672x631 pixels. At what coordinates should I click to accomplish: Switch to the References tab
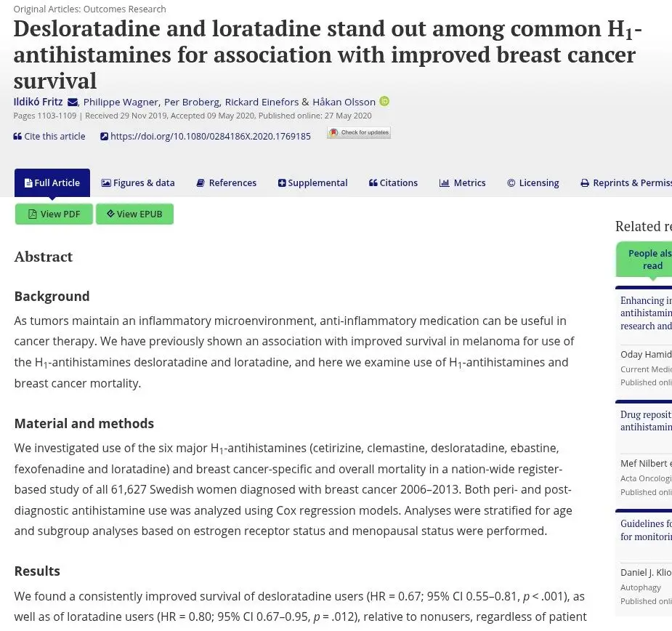click(226, 182)
